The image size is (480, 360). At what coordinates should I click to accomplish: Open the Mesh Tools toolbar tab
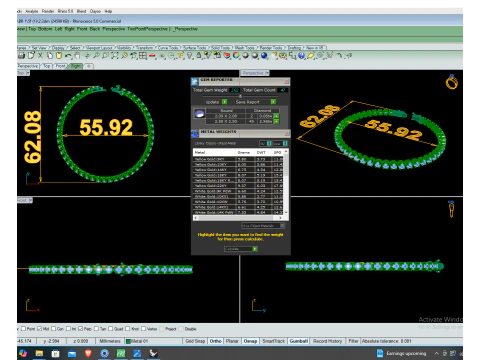pos(245,48)
